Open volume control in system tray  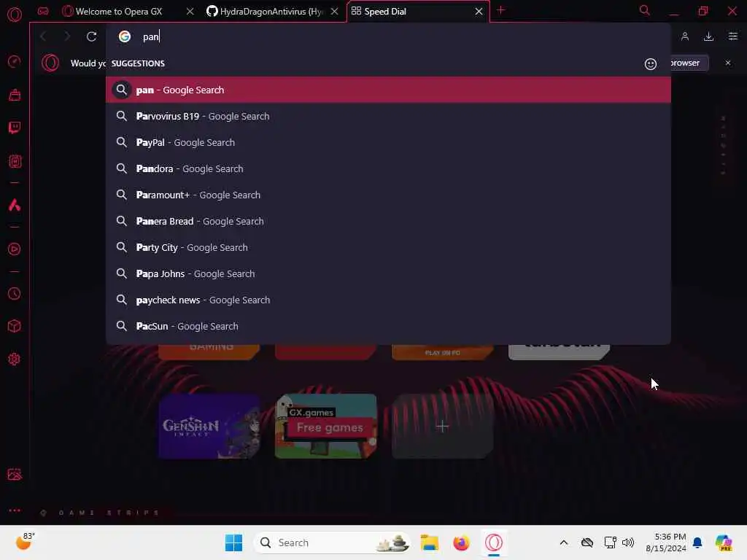point(628,542)
